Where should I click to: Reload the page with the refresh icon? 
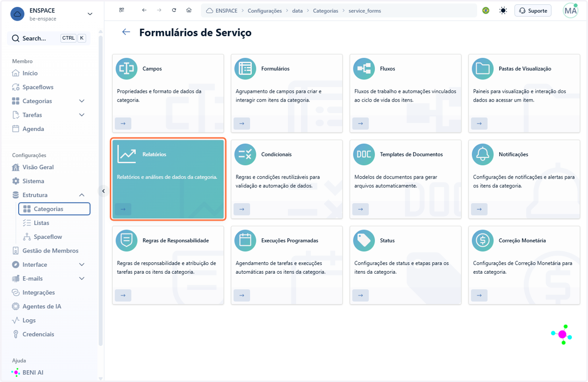point(174,10)
